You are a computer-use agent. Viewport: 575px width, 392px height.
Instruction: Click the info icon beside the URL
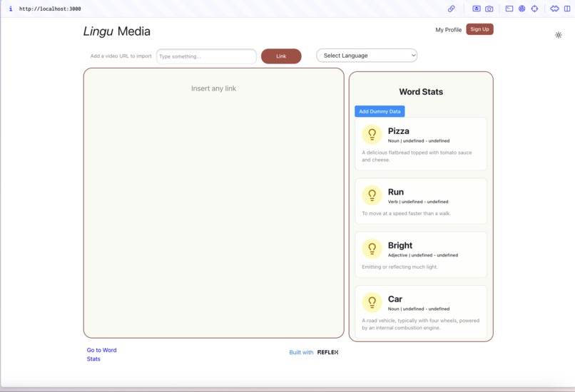11,9
